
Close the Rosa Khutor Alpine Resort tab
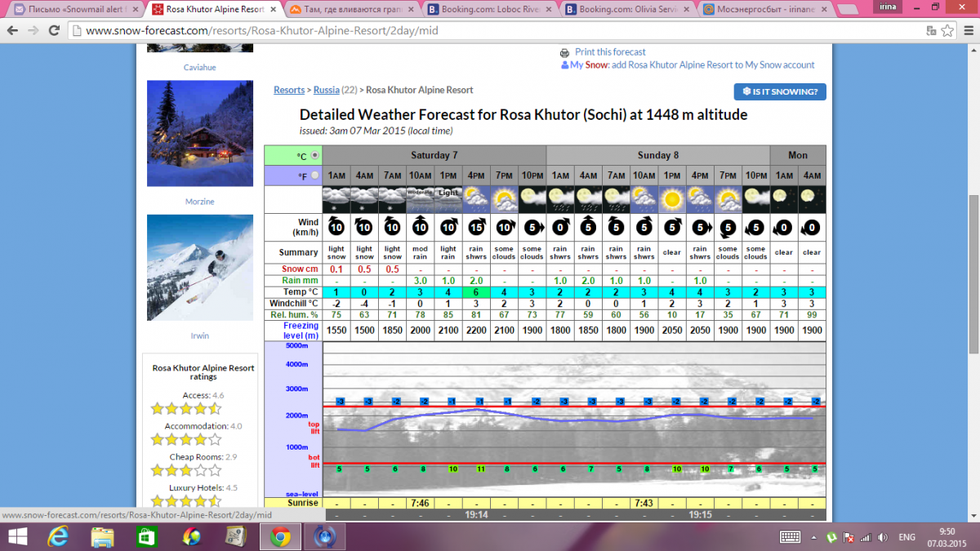coord(273,9)
